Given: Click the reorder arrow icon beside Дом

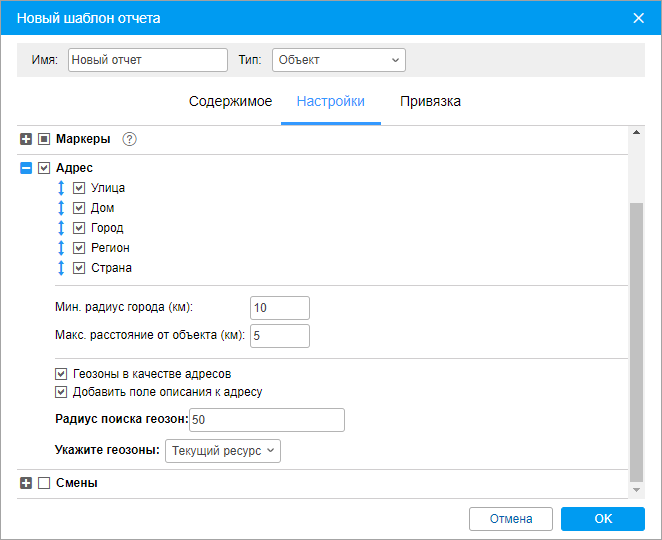Looking at the screenshot, I should pos(61,208).
